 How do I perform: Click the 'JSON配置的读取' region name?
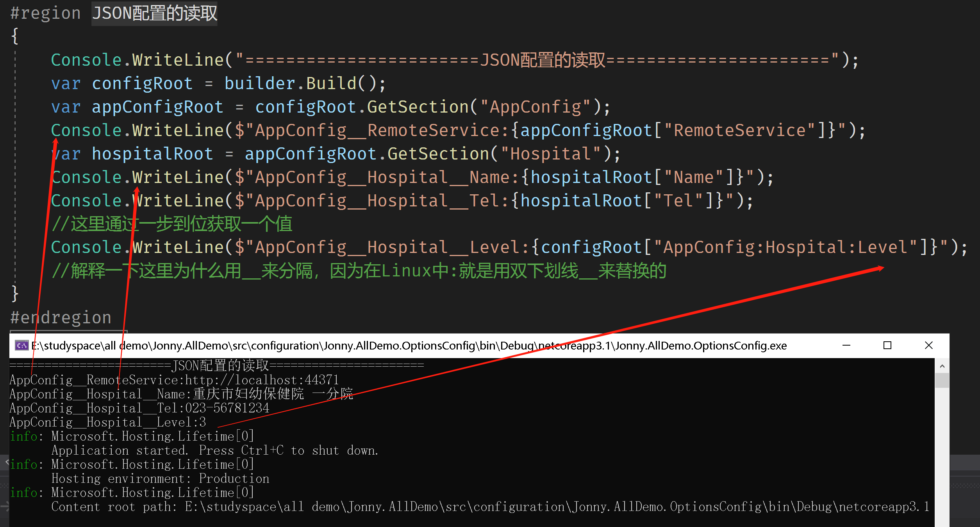pyautogui.click(x=155, y=13)
